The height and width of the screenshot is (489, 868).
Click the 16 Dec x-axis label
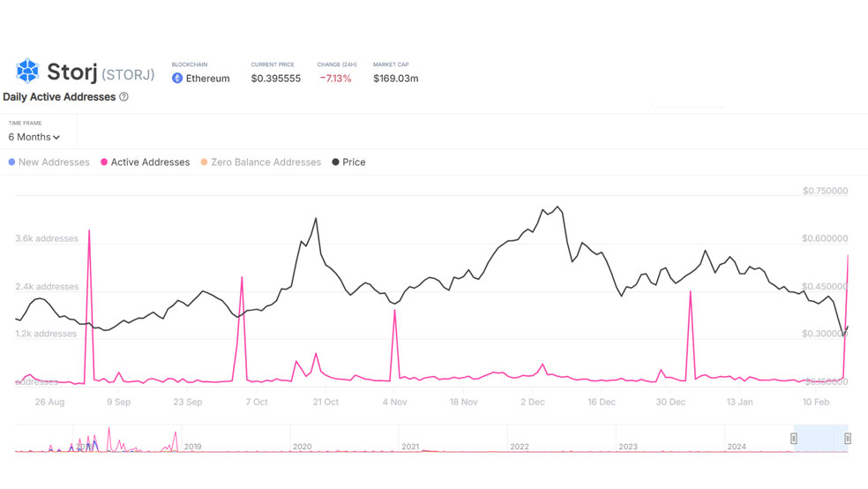pos(602,402)
